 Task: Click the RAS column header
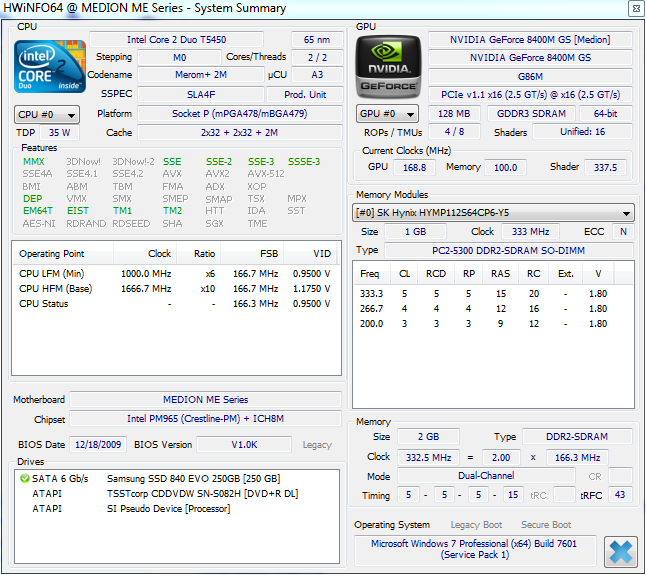pos(501,274)
